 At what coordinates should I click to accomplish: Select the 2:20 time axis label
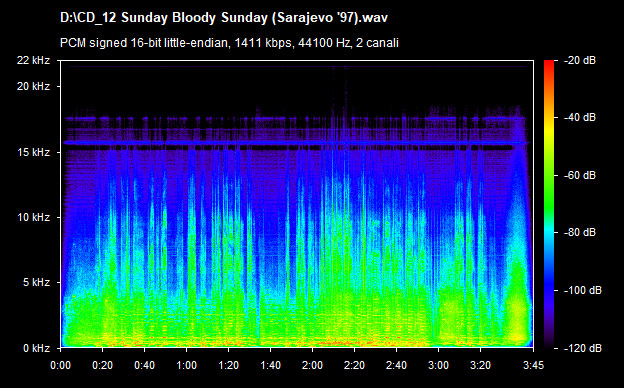355,365
